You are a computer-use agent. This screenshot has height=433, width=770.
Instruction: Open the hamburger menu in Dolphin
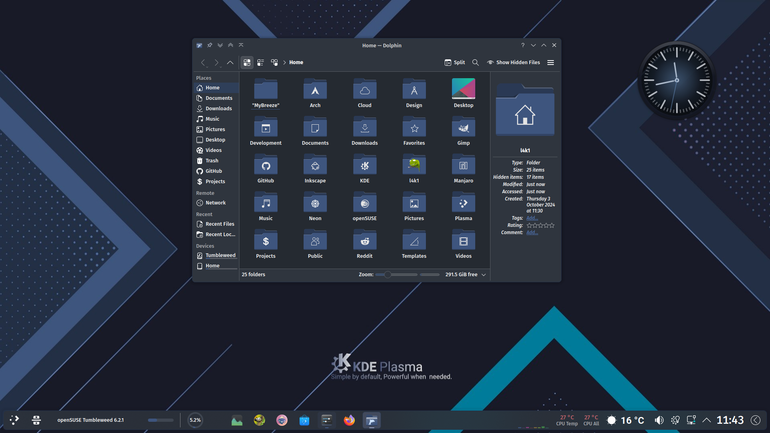coord(550,62)
